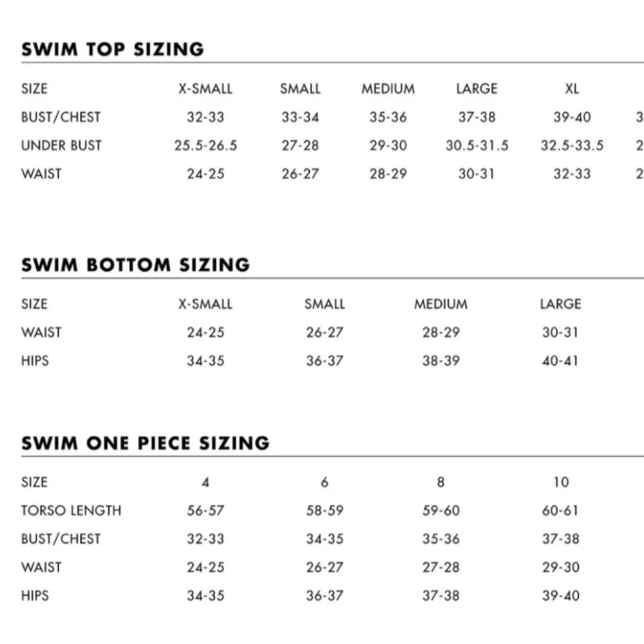This screenshot has height=644, width=644.
Task: Click the 25.5-26.5 under bust measurement
Action: click(205, 146)
